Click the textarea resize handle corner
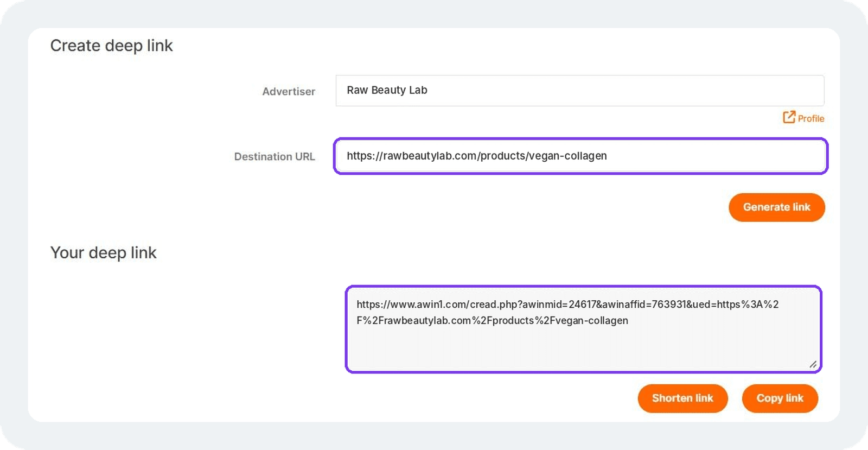The width and height of the screenshot is (868, 450). [813, 364]
